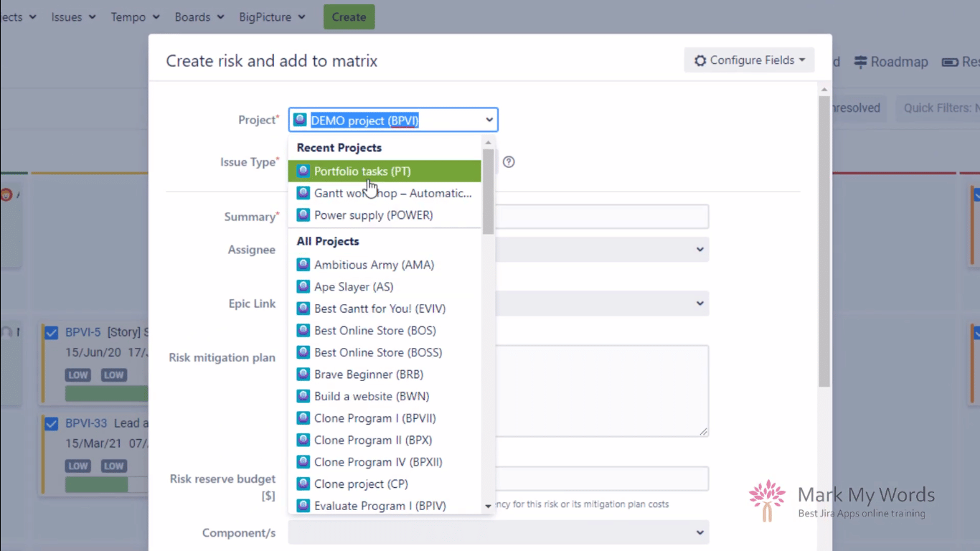Click the gear icon on Configure Fields

(x=700, y=60)
